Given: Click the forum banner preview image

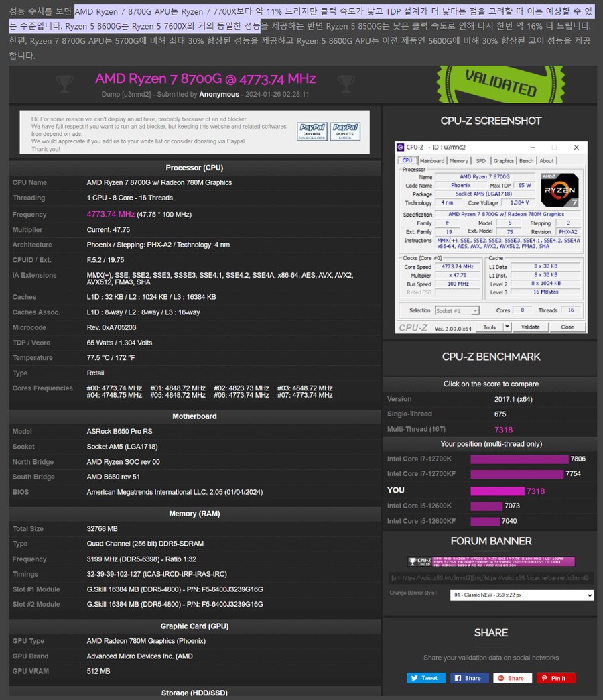Looking at the screenshot, I should click(x=491, y=561).
